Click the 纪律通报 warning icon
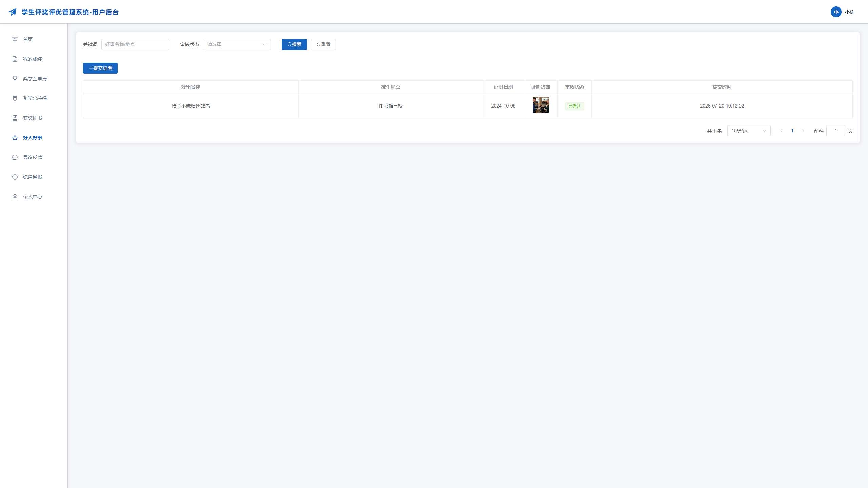The height and width of the screenshot is (488, 868). point(15,177)
